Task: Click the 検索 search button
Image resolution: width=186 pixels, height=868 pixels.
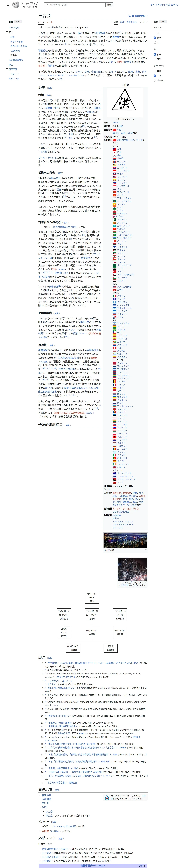Action: pyautogui.click(x=109, y=5)
